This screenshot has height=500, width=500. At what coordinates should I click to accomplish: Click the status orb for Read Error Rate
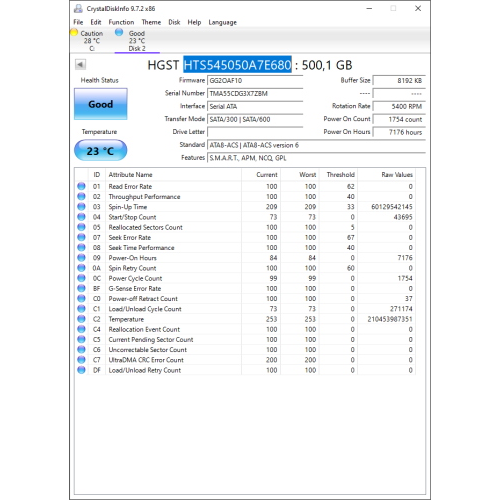(81, 186)
